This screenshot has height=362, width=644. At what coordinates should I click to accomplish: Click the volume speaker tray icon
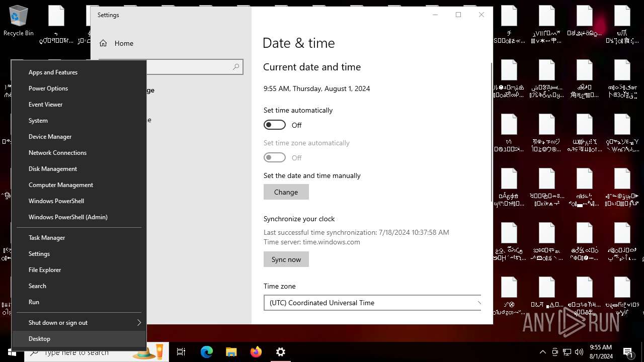point(579,352)
